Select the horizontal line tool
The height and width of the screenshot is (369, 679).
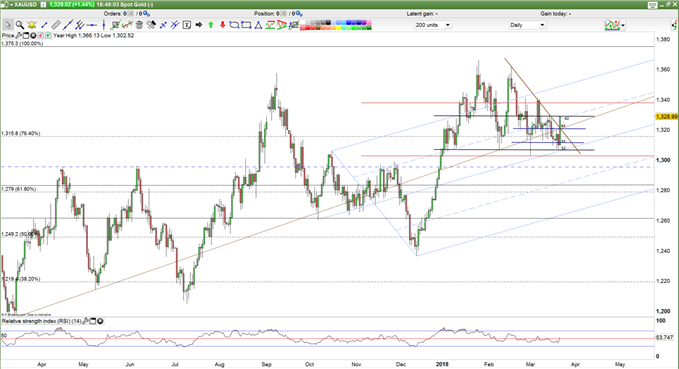tap(92, 25)
